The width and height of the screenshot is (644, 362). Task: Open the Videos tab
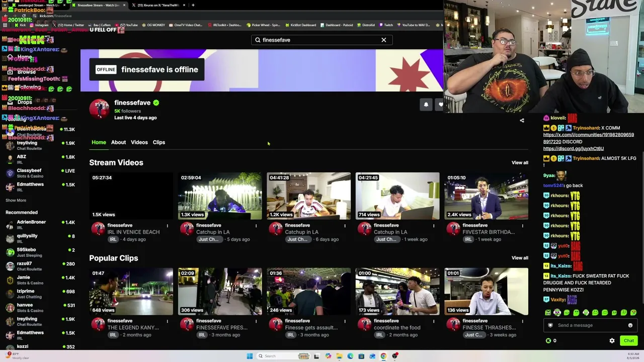click(139, 142)
